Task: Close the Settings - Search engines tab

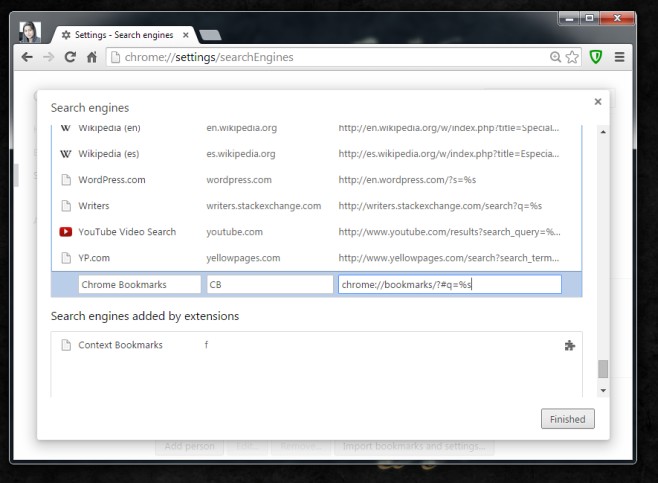Action: click(185, 35)
